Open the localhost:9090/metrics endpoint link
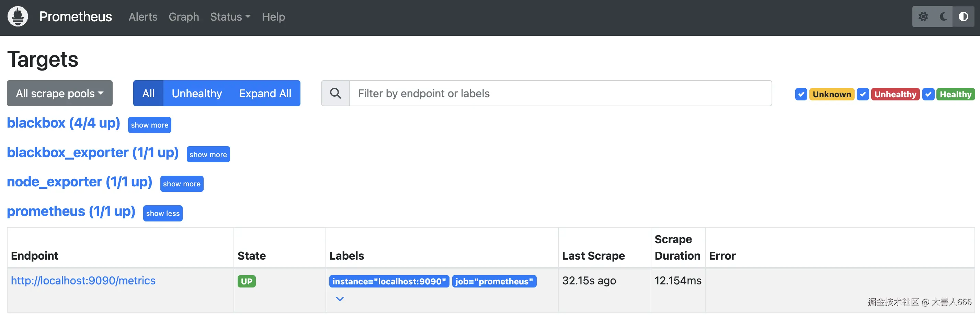The image size is (980, 315). pos(83,281)
